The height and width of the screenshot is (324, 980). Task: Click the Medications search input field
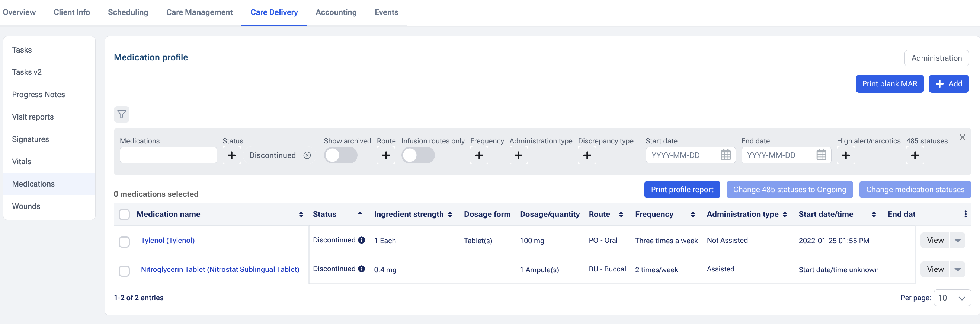168,155
